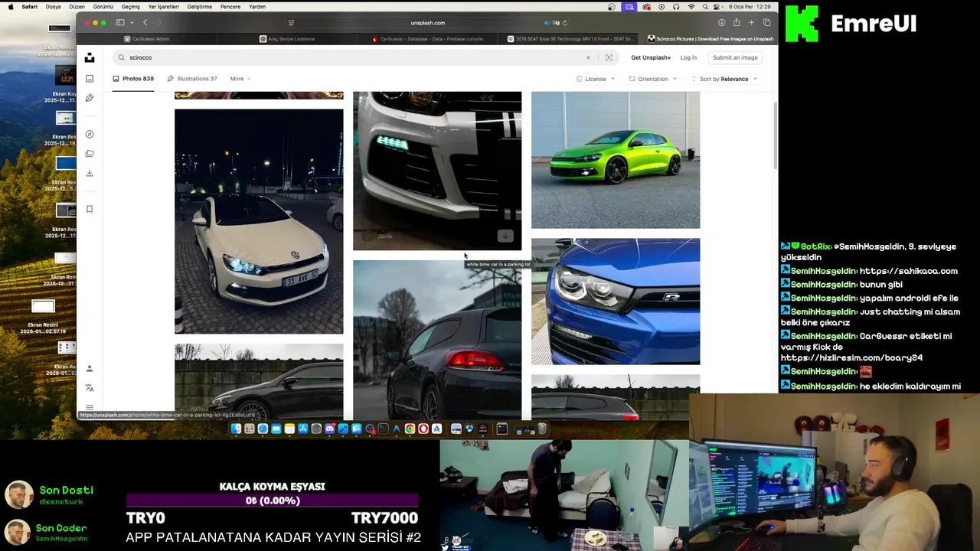Click the Safari share button

tap(737, 23)
